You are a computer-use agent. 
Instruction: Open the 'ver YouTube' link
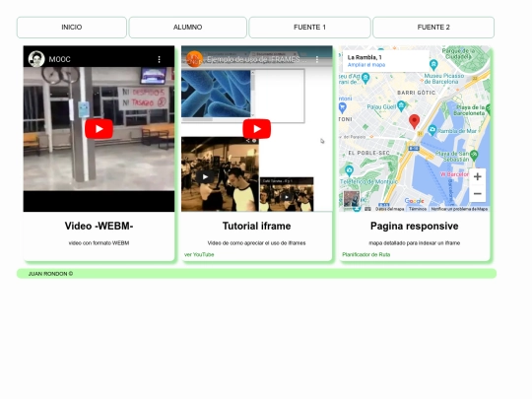pos(199,254)
